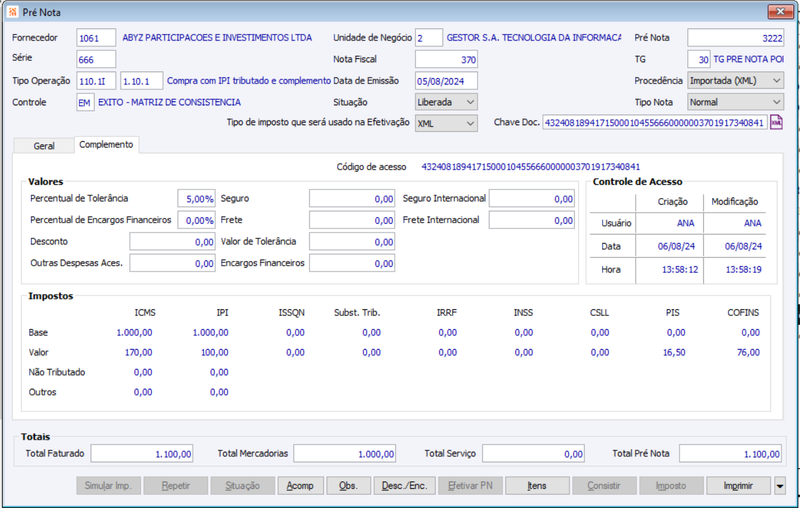Click the Percentual de Tolerância field

click(x=196, y=198)
